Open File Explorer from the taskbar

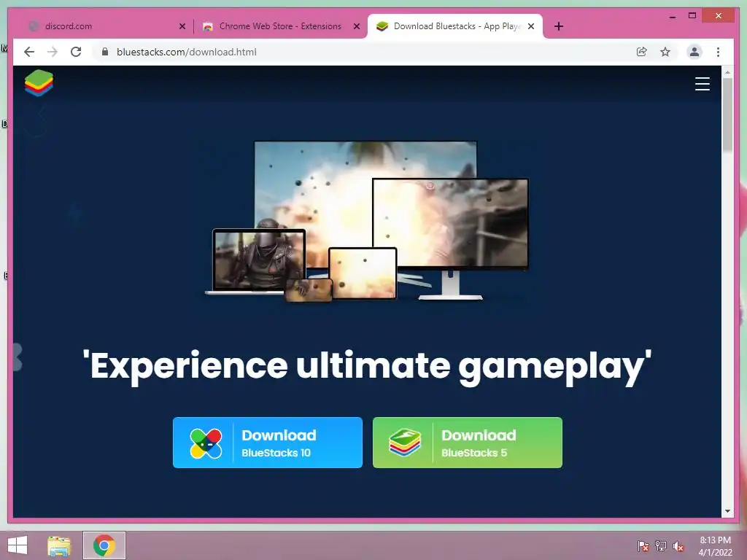[x=59, y=545]
